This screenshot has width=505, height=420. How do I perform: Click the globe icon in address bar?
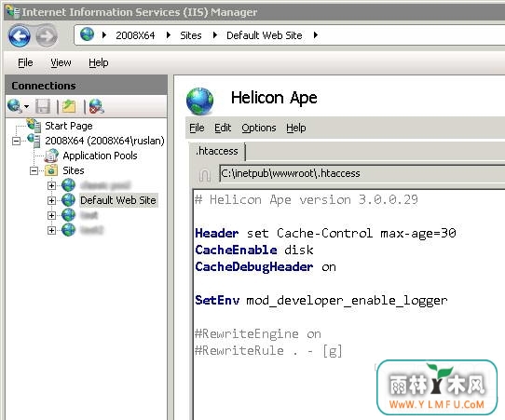87,34
